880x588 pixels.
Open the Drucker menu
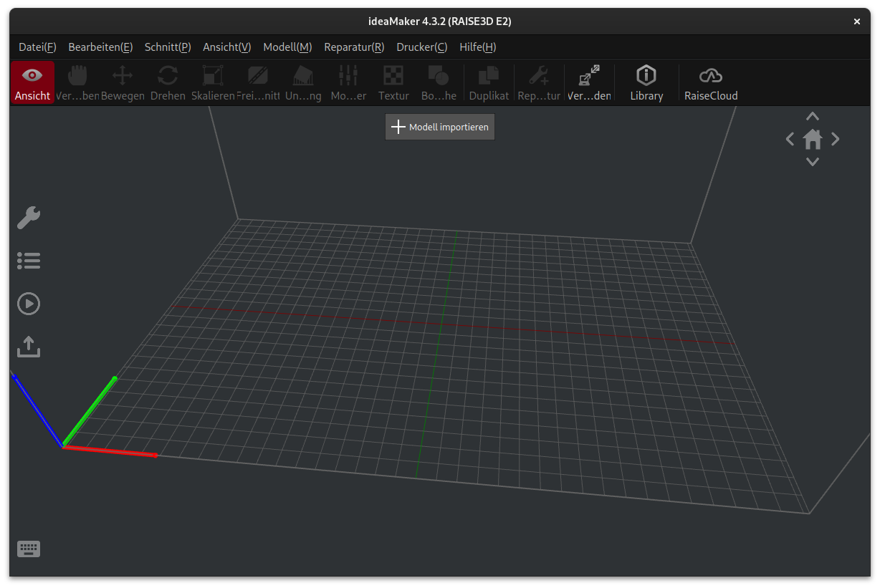421,47
